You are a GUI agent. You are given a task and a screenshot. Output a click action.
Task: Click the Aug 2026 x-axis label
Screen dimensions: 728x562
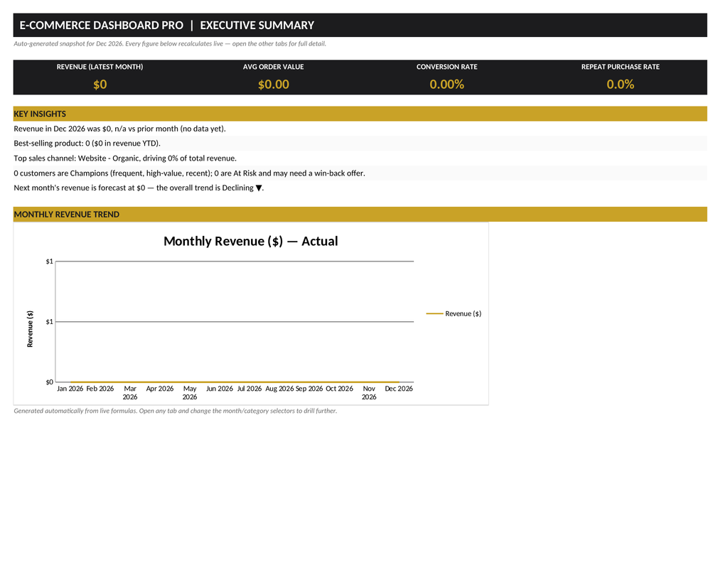coord(279,389)
